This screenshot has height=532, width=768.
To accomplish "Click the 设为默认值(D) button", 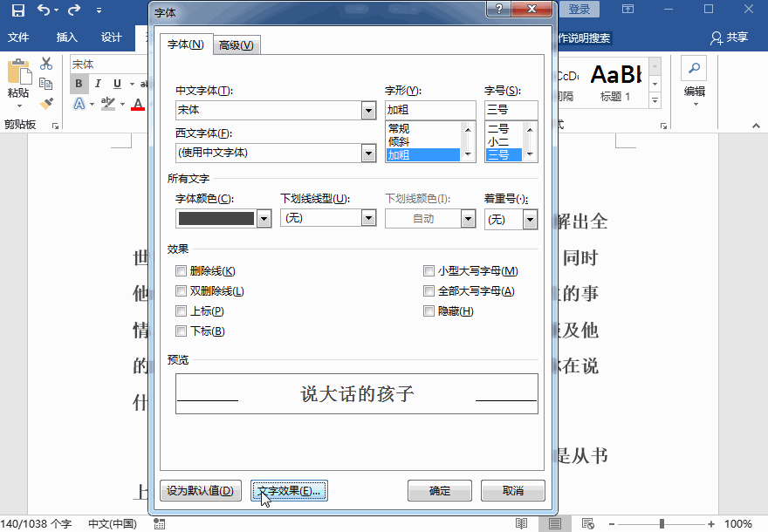I will pyautogui.click(x=201, y=490).
